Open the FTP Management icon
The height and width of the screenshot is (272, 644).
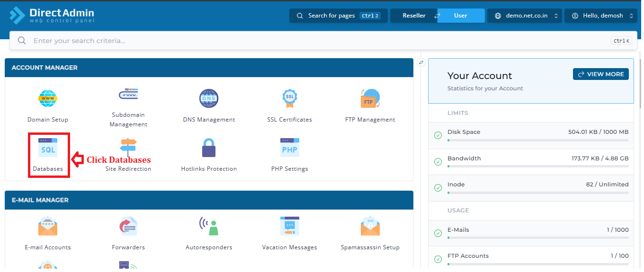370,98
